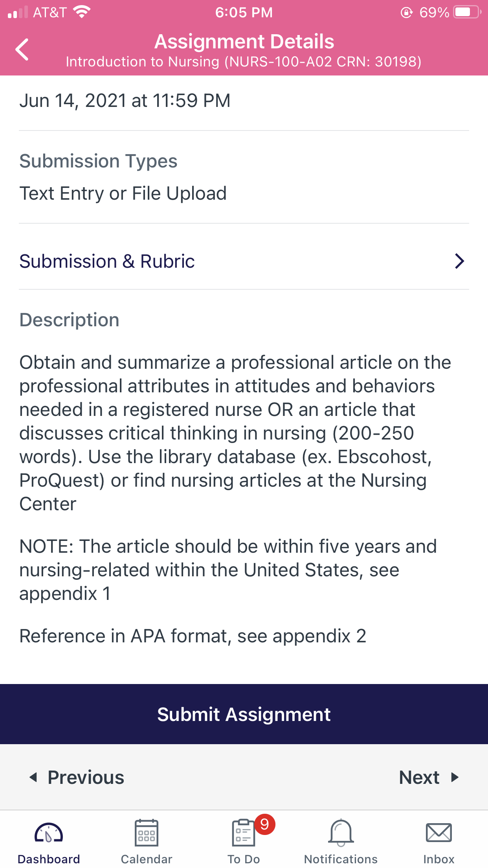Open the Dashboard tab icon

(49, 833)
